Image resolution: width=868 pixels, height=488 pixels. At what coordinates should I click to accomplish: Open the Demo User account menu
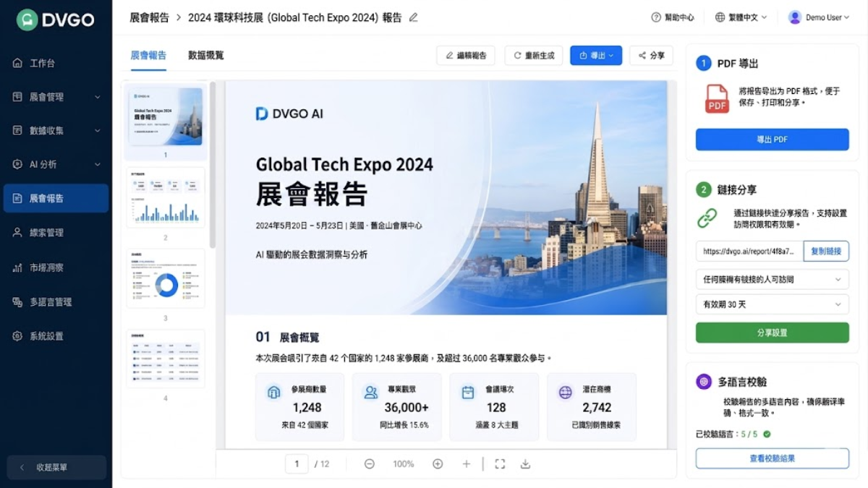(820, 17)
